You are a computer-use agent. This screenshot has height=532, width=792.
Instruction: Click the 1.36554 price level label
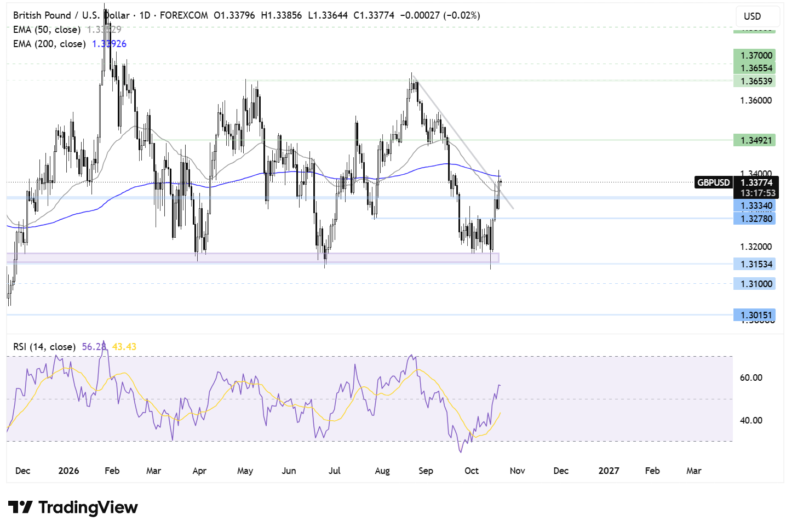756,68
